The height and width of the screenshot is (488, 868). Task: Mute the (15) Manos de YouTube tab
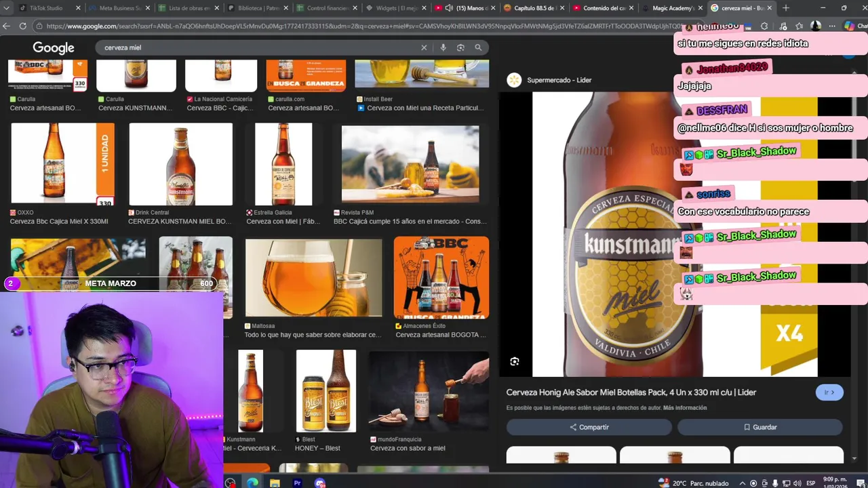(448, 8)
